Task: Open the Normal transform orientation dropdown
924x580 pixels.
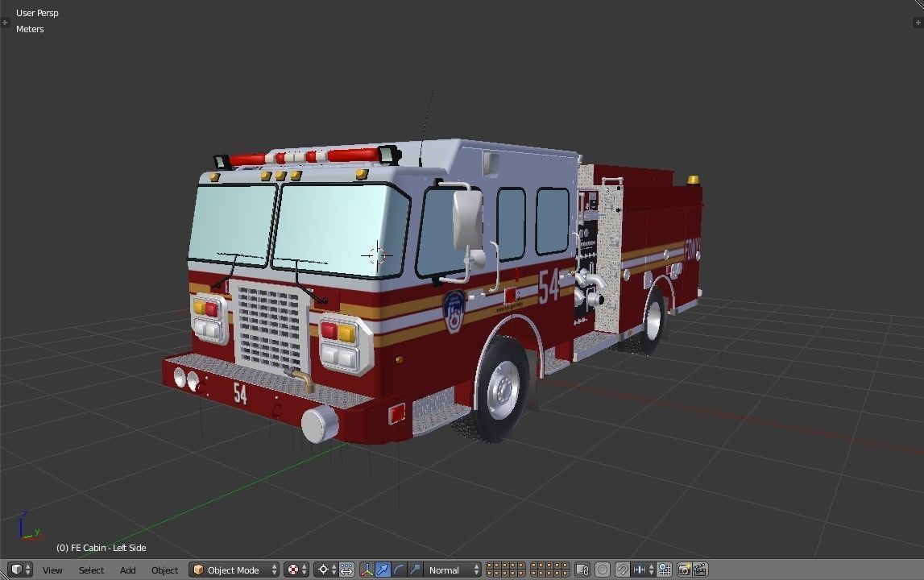Action: point(452,570)
